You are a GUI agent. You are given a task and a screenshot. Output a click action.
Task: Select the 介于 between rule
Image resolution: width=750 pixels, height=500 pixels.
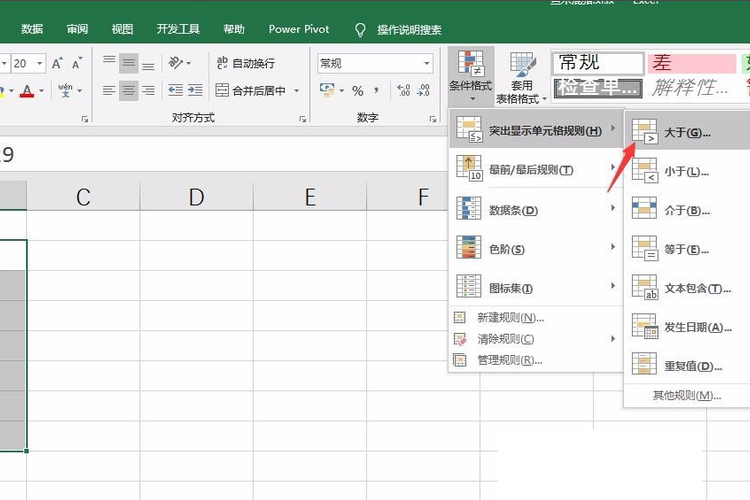pyautogui.click(x=688, y=210)
